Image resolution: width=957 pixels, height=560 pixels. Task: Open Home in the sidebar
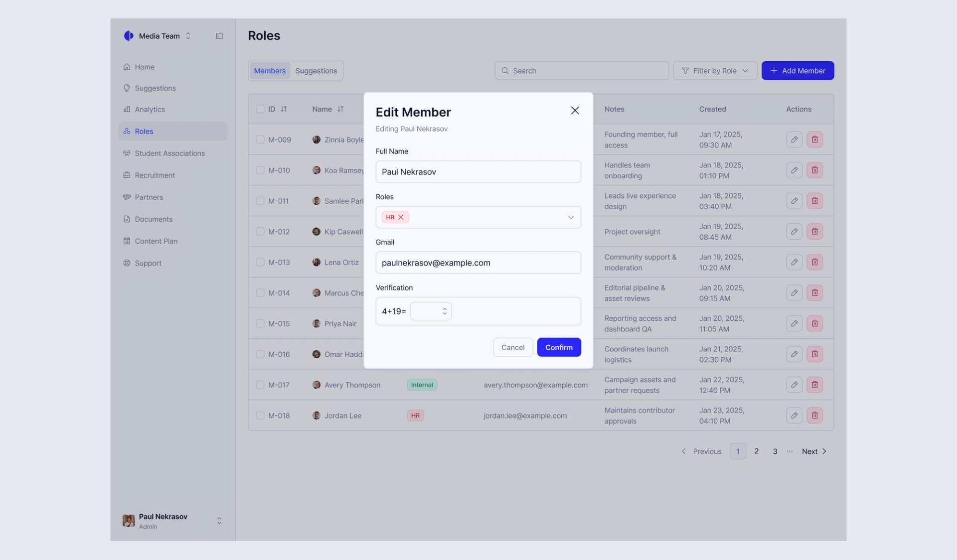[x=172, y=67]
